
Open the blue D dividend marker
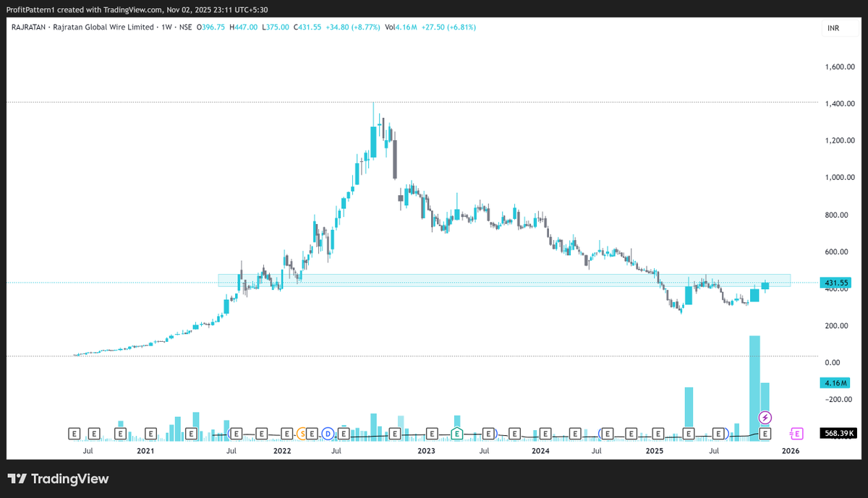tap(328, 434)
